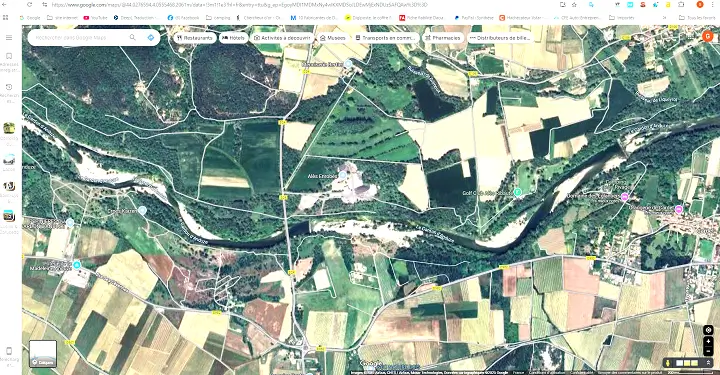
Task: Select the 'Transports en commun' chip
Action: 386,38
